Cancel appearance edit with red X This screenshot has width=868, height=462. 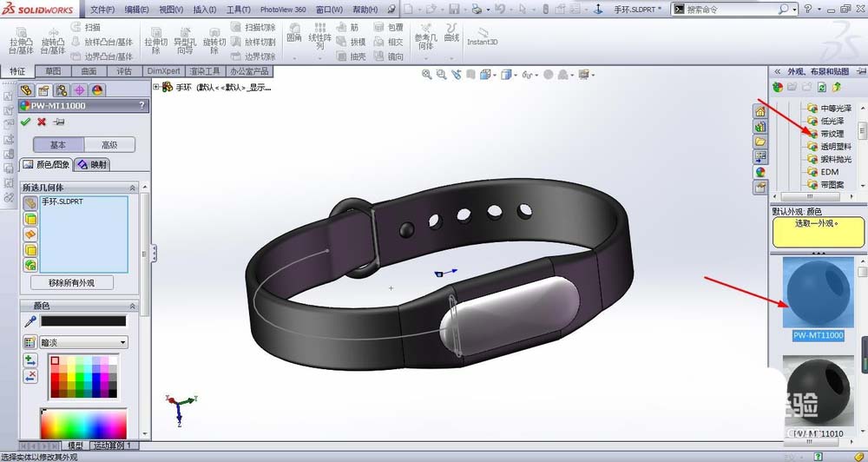42,122
